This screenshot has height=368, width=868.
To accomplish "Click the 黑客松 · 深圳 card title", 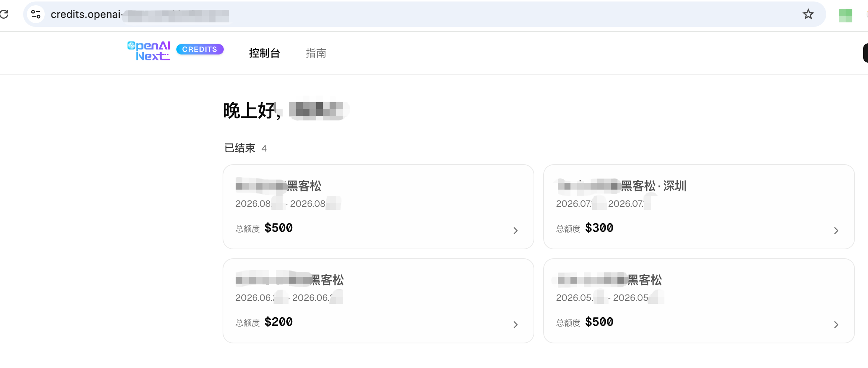I will click(622, 186).
